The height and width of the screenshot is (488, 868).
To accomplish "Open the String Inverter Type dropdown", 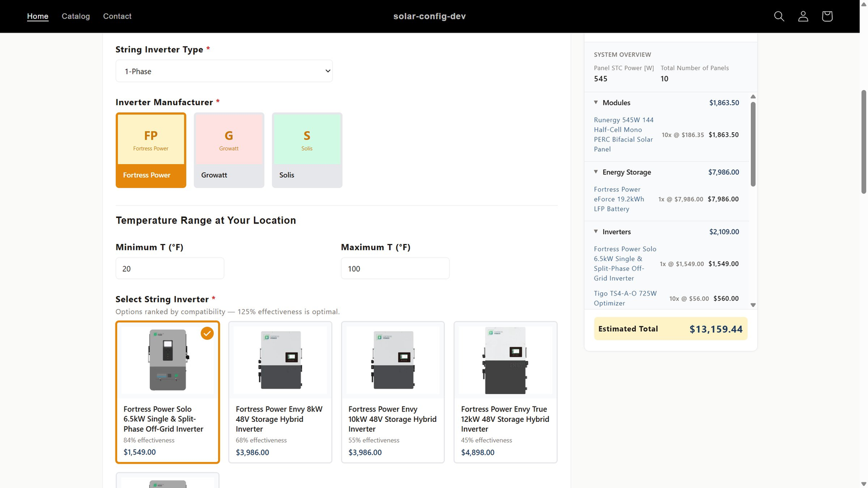I will pos(224,71).
